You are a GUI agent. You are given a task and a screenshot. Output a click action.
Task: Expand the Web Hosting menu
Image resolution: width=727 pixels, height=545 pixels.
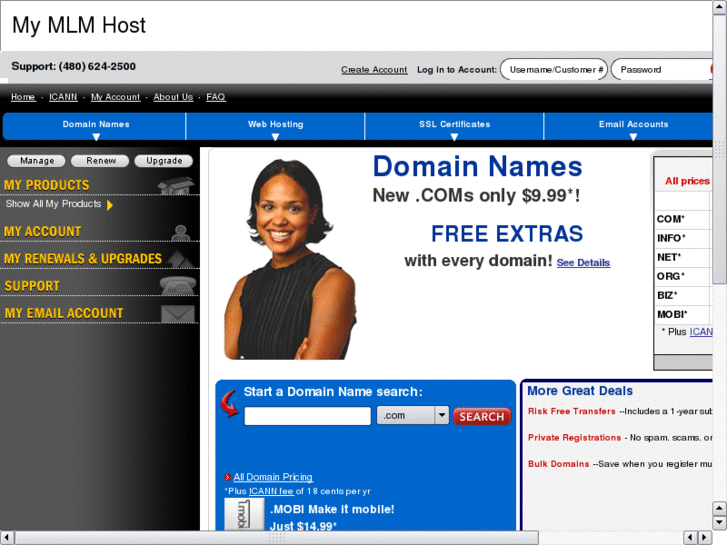click(x=275, y=126)
